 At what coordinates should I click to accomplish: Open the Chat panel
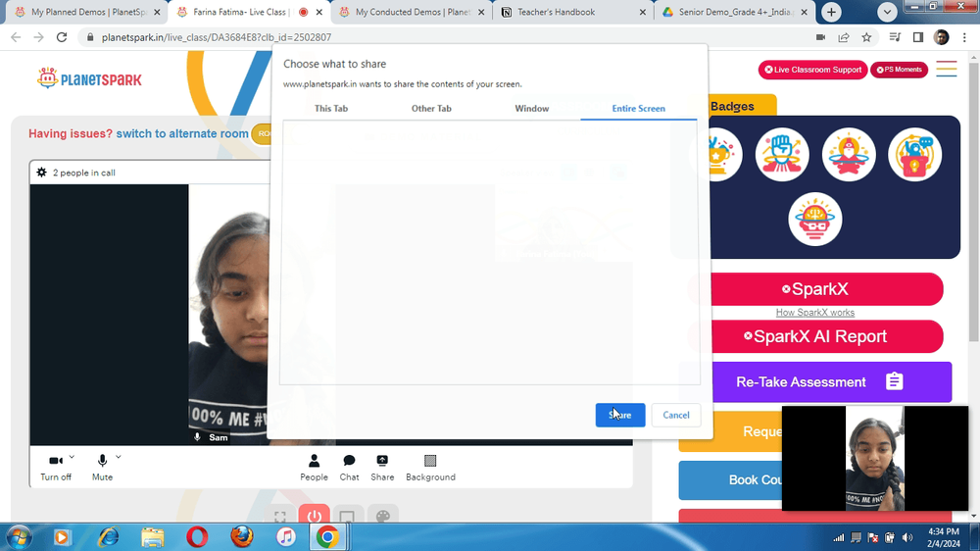click(x=350, y=468)
